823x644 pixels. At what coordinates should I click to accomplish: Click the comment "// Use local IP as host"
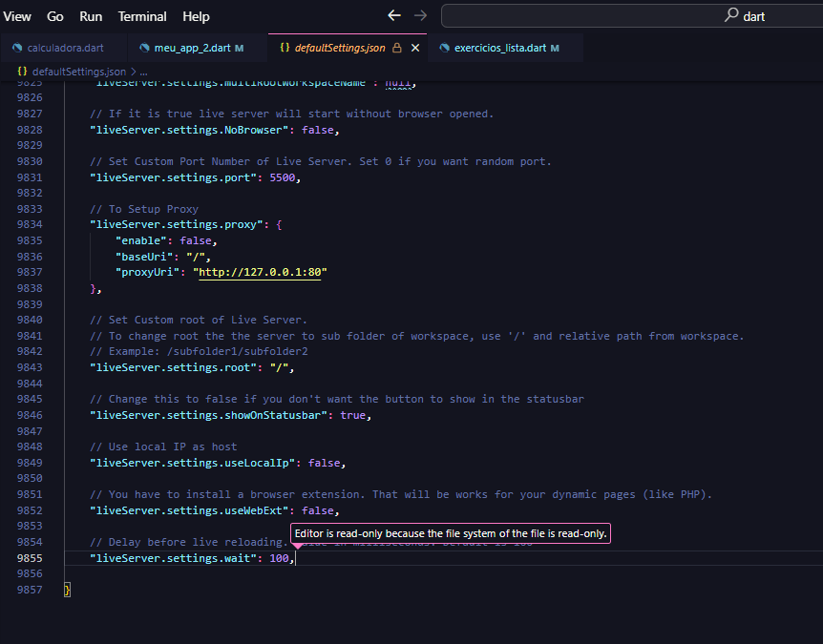point(163,447)
